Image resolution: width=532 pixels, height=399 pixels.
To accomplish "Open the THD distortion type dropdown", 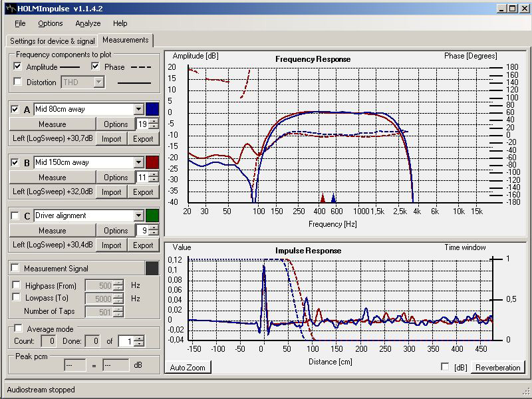I will tap(98, 82).
